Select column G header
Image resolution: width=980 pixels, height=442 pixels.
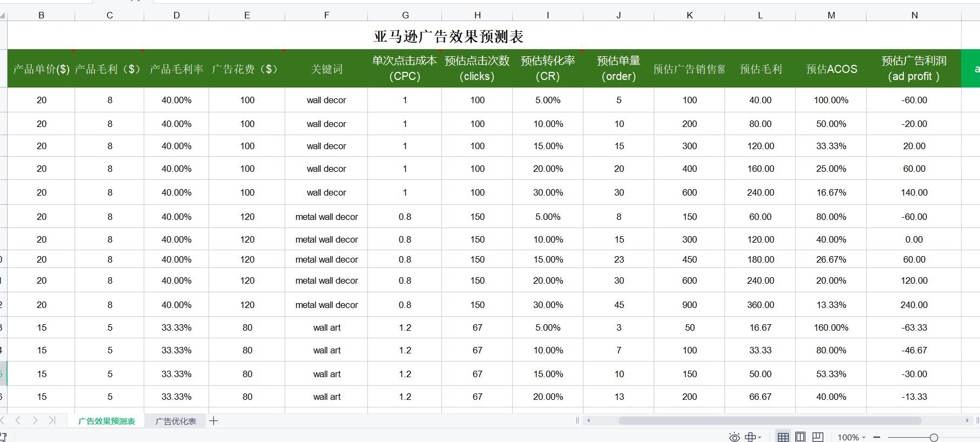coord(405,15)
